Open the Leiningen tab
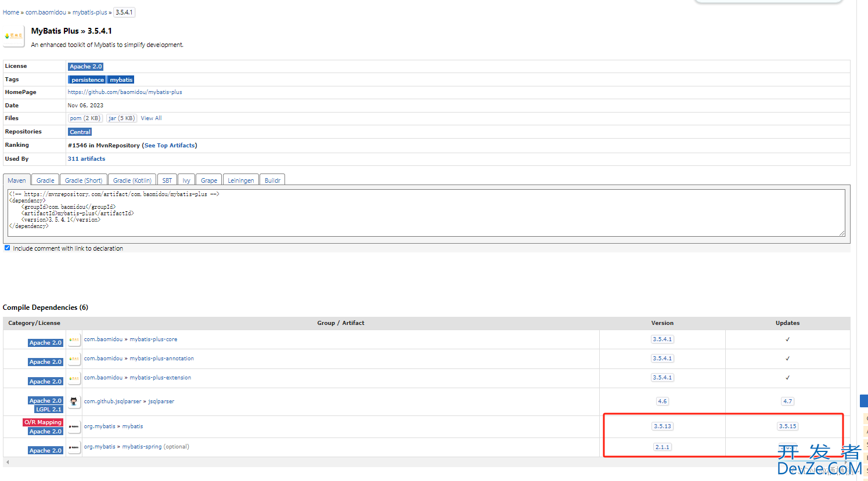The width and height of the screenshot is (868, 481). click(x=241, y=180)
